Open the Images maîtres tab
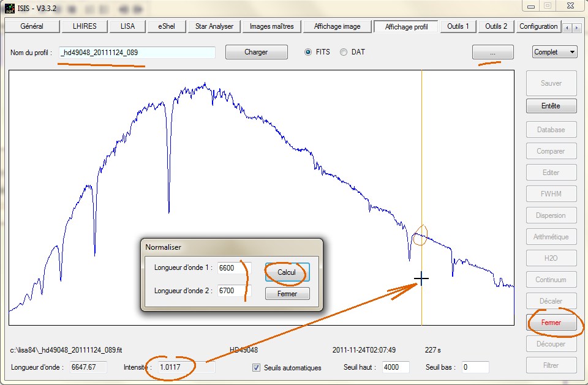 [x=271, y=26]
